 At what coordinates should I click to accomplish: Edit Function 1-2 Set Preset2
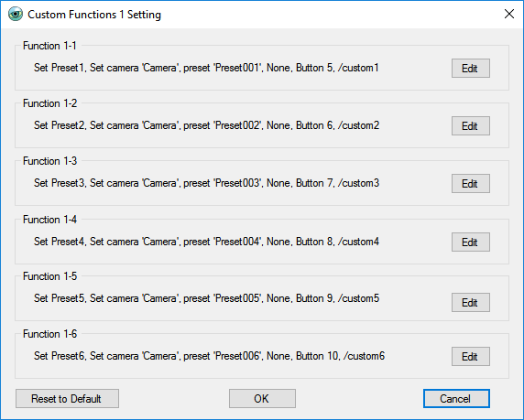[471, 126]
